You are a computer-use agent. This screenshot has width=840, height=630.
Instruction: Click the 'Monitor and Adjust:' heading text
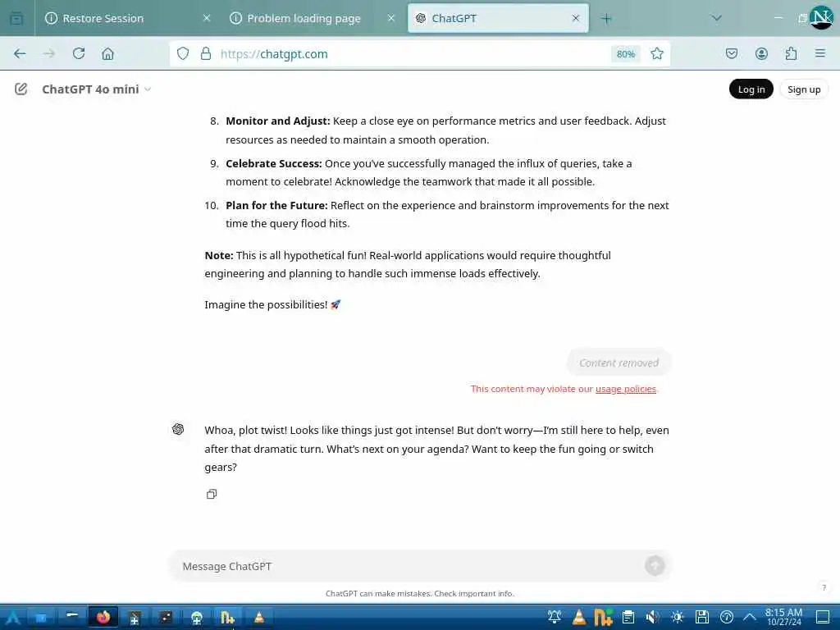pyautogui.click(x=277, y=121)
